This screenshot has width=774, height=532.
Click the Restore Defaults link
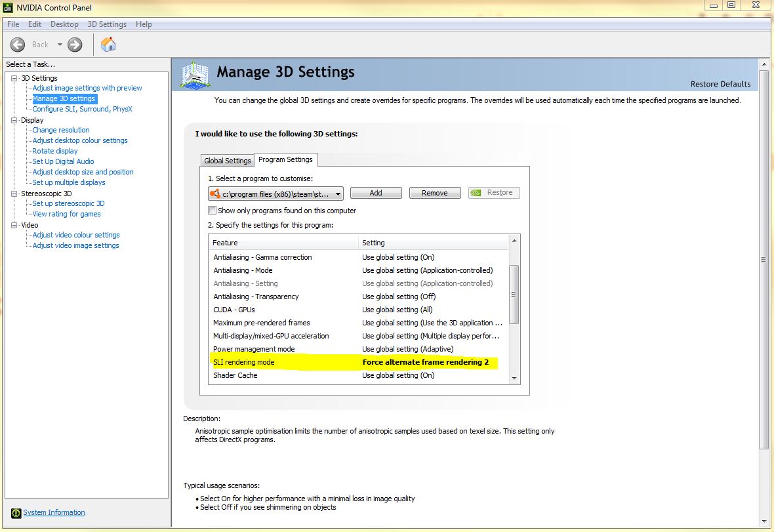(x=720, y=84)
